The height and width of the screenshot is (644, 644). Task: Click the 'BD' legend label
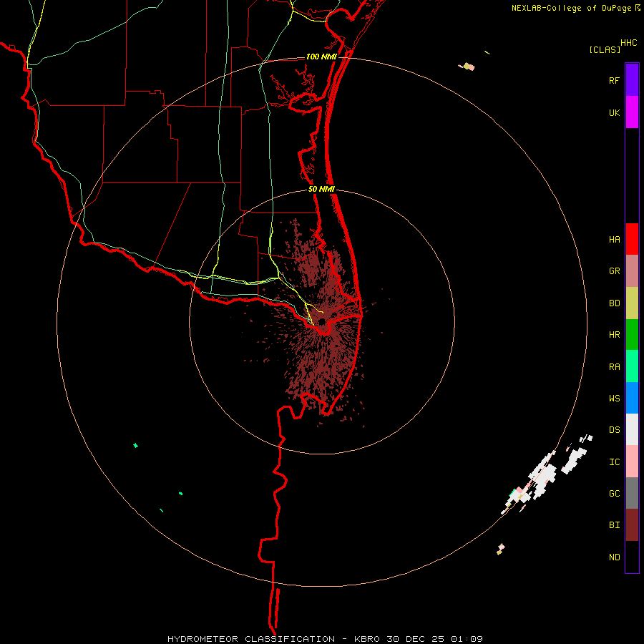pyautogui.click(x=614, y=303)
